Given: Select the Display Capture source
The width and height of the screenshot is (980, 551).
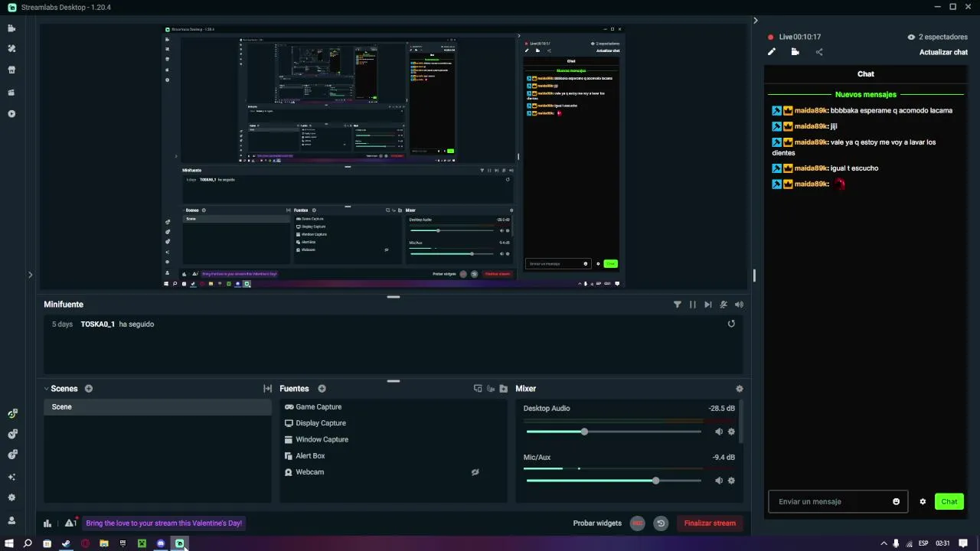Looking at the screenshot, I should 393,423.
